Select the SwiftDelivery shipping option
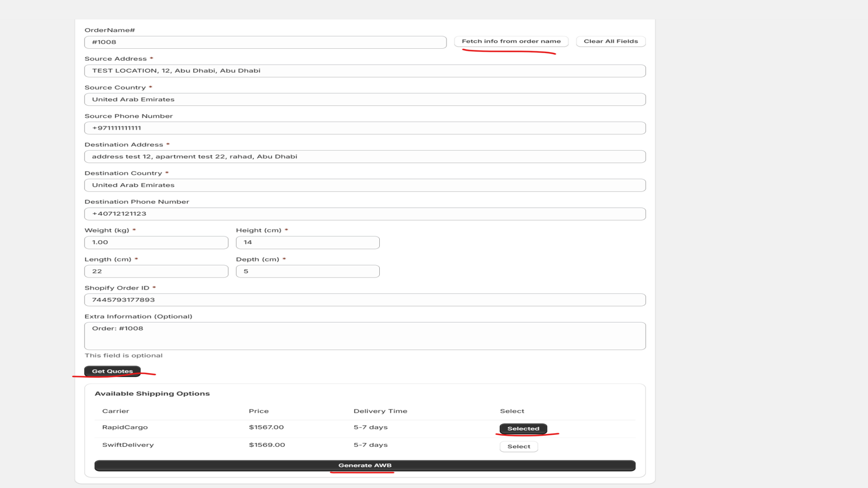This screenshot has width=868, height=488. coord(519,446)
